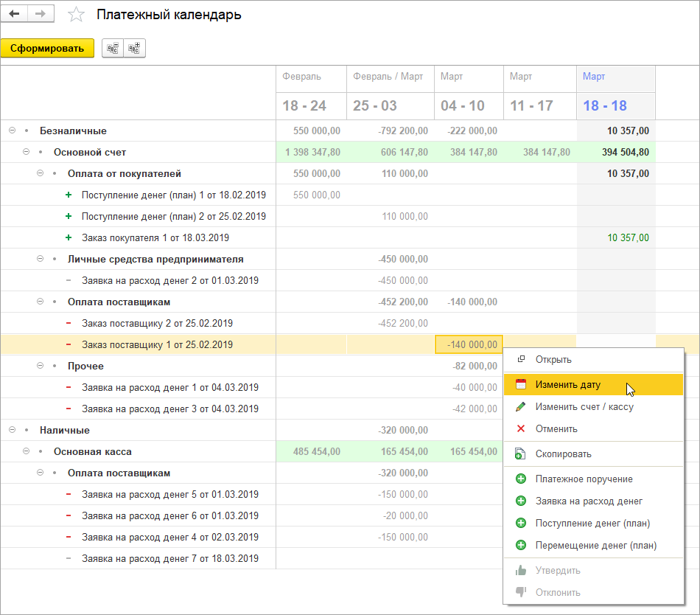Click Отменить in the context menu
Image resolution: width=700 pixels, height=615 pixels.
tap(556, 428)
